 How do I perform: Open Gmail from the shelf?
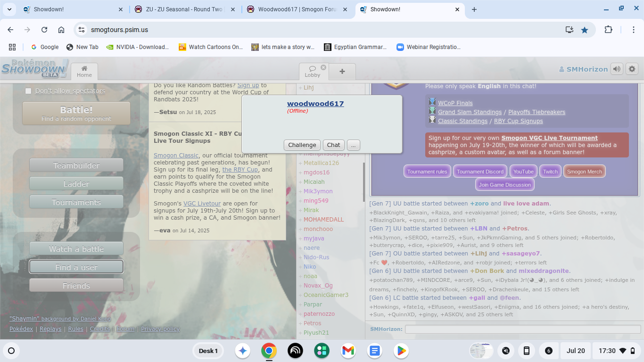click(x=348, y=351)
